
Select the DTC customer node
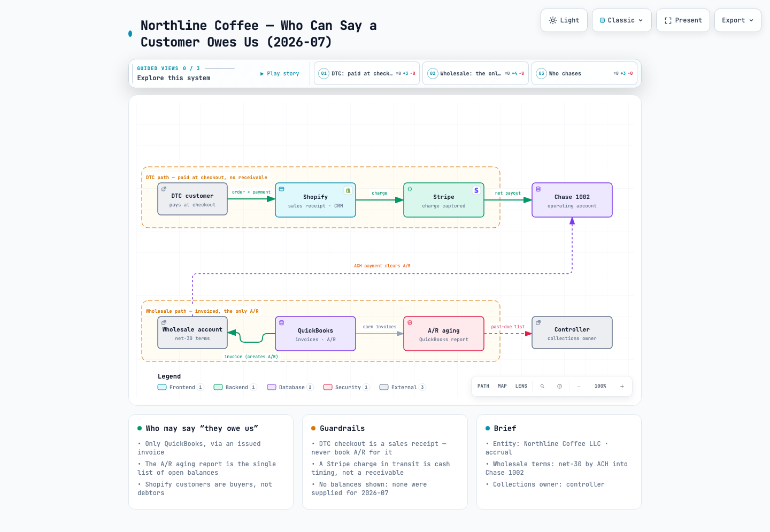click(192, 199)
